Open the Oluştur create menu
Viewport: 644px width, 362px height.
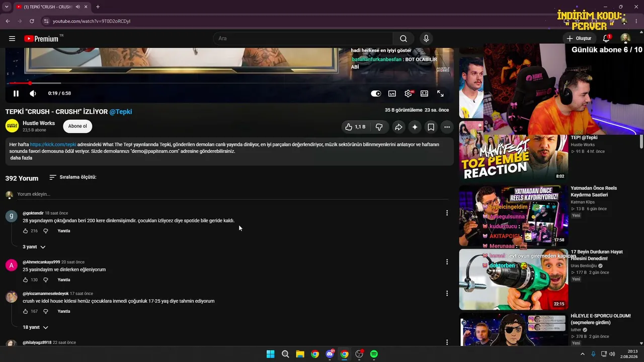click(579, 39)
